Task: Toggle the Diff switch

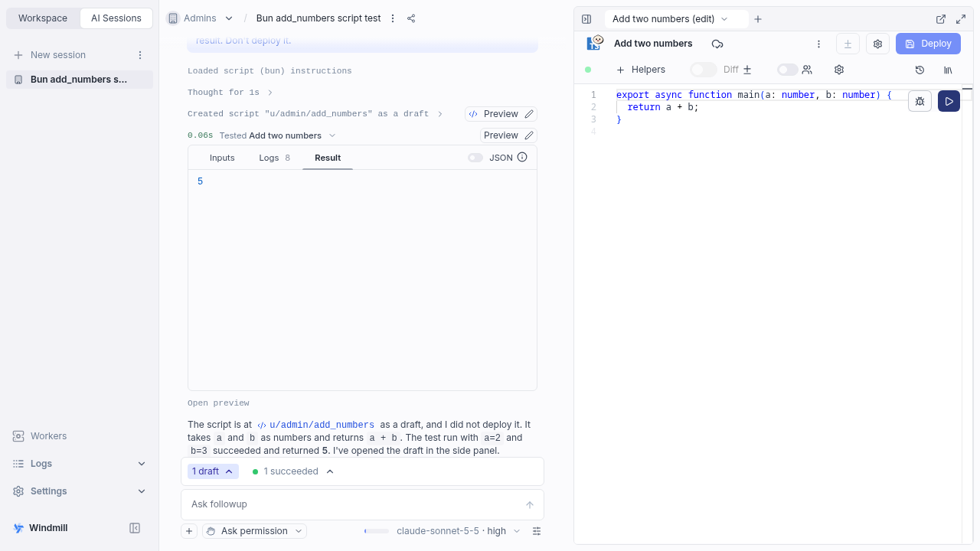Action: click(703, 70)
